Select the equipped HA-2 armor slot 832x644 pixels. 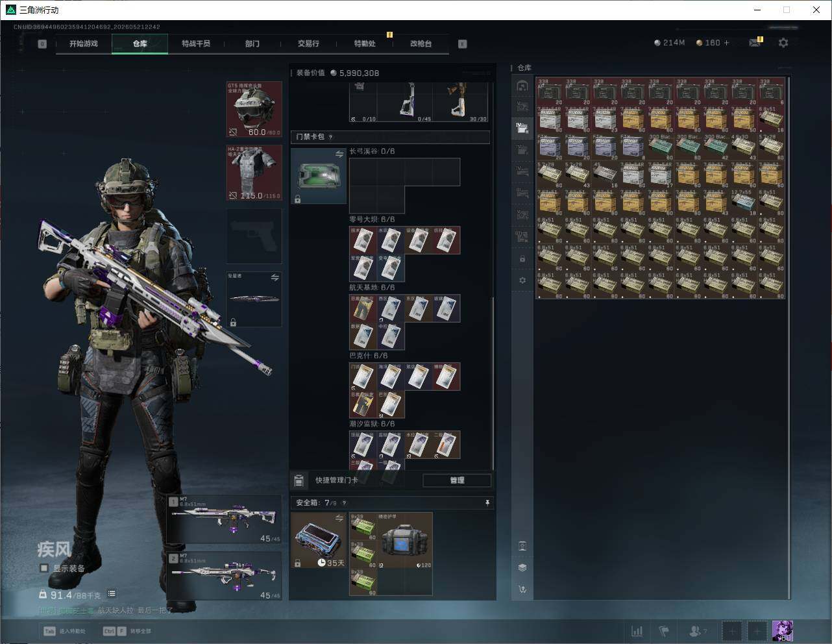click(254, 173)
